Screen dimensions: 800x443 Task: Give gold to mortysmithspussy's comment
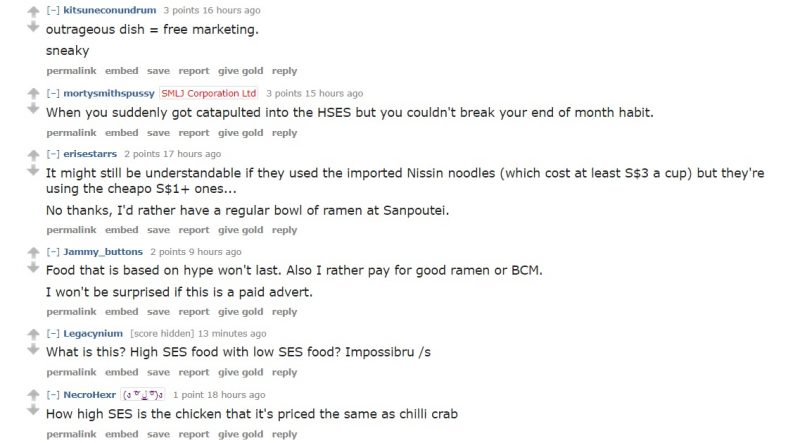coord(241,133)
